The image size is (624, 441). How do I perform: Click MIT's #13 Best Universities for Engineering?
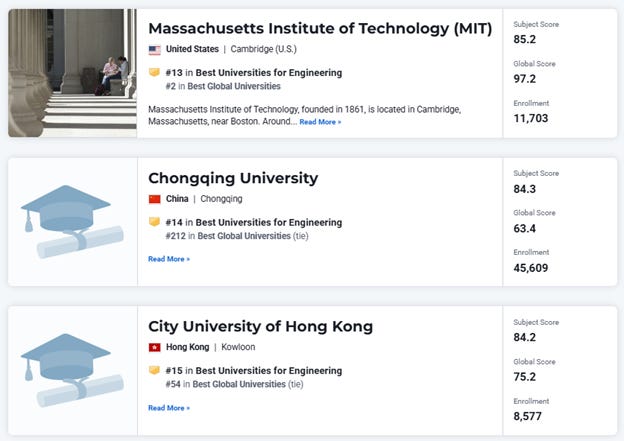[x=254, y=73]
